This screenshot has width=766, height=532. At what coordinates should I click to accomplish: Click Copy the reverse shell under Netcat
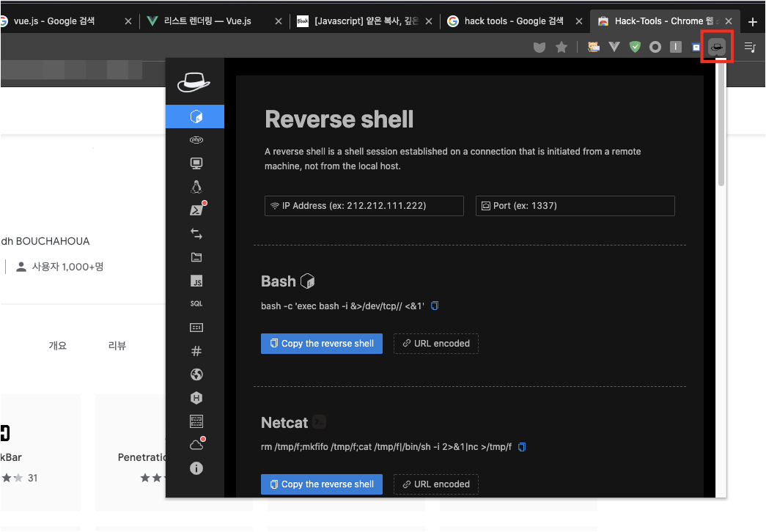[322, 484]
